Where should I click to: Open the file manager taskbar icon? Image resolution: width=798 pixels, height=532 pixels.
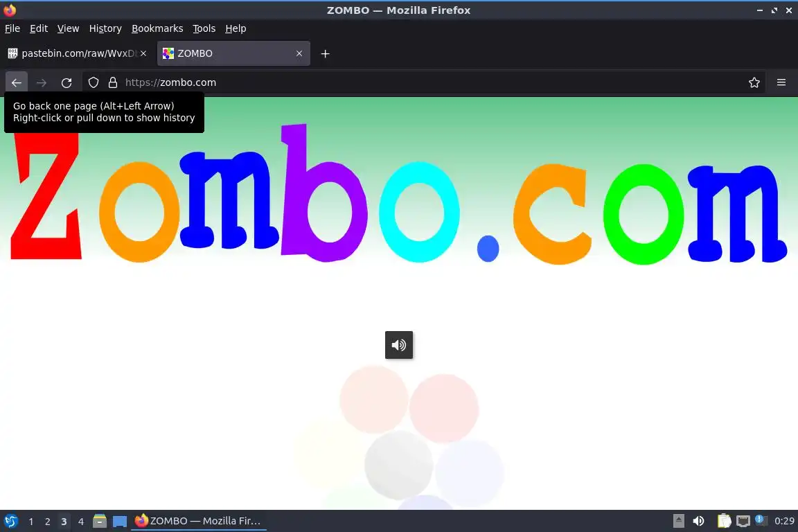[100, 522]
